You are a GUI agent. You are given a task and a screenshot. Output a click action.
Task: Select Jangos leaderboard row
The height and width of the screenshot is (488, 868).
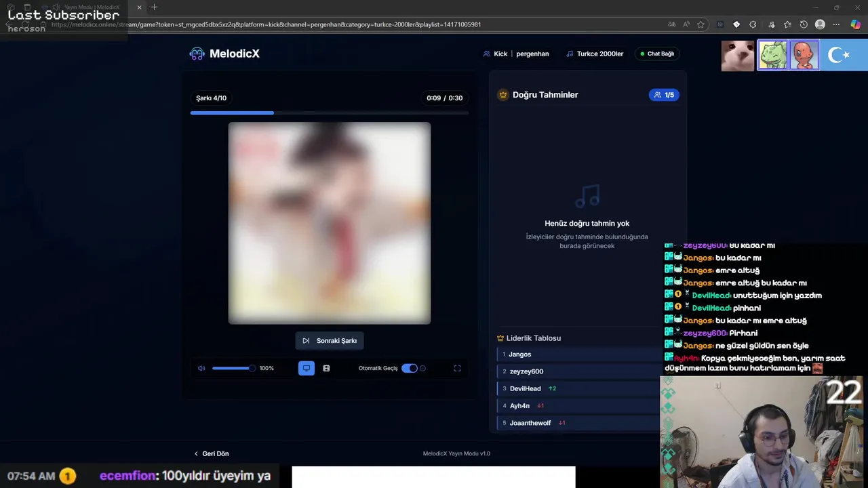tap(578, 354)
